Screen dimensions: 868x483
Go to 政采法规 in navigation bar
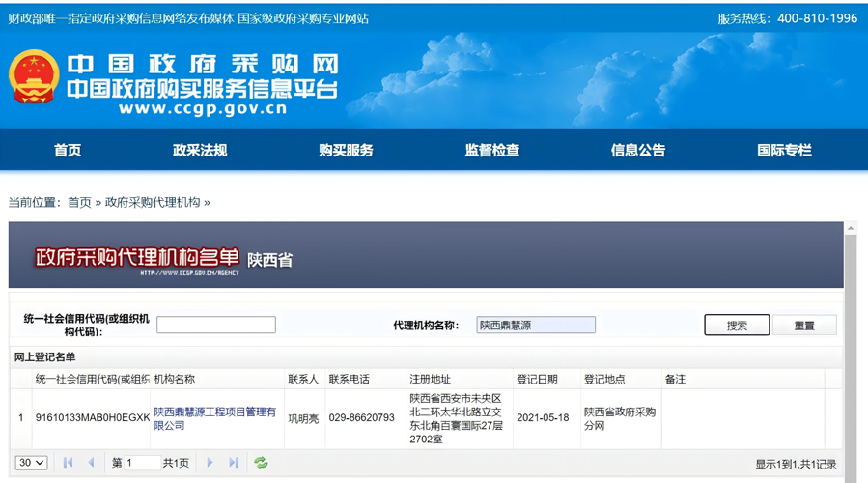click(200, 151)
